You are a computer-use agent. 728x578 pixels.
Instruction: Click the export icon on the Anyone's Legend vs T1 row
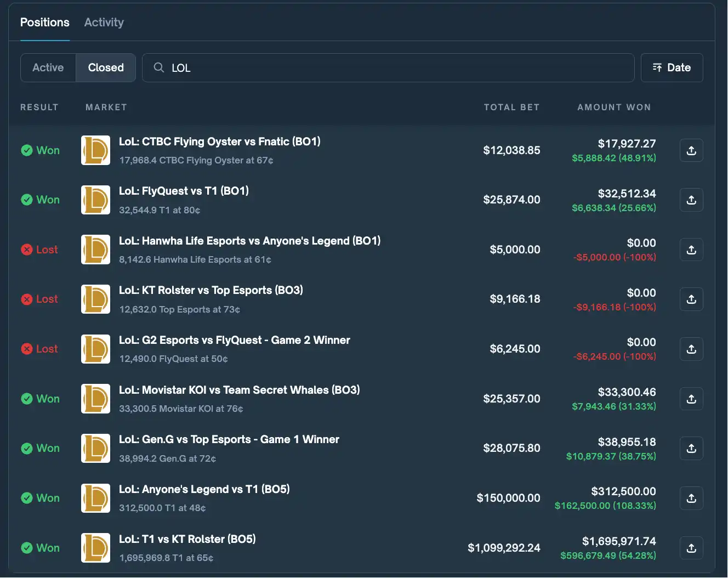[691, 498]
